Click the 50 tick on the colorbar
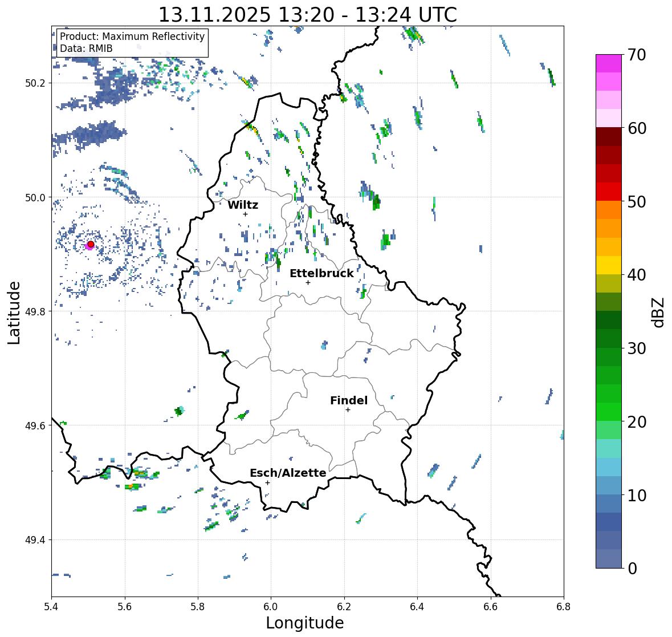 point(637,202)
